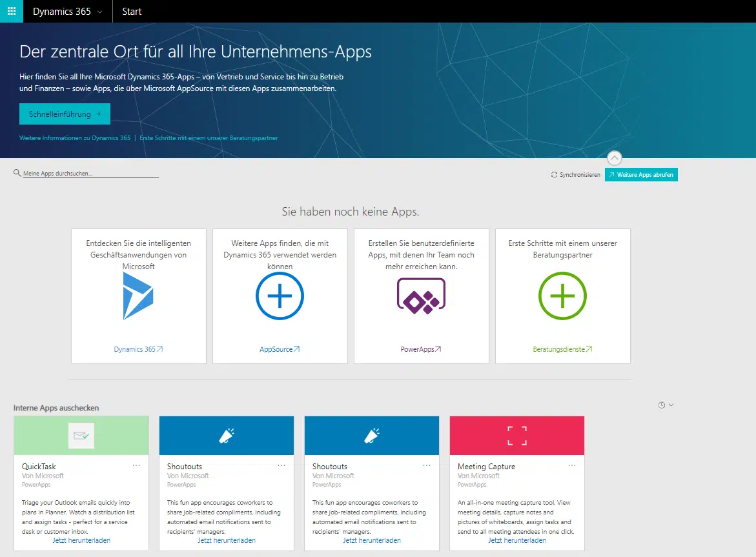
Task: Open the Dynamics 365 external link
Action: point(138,349)
